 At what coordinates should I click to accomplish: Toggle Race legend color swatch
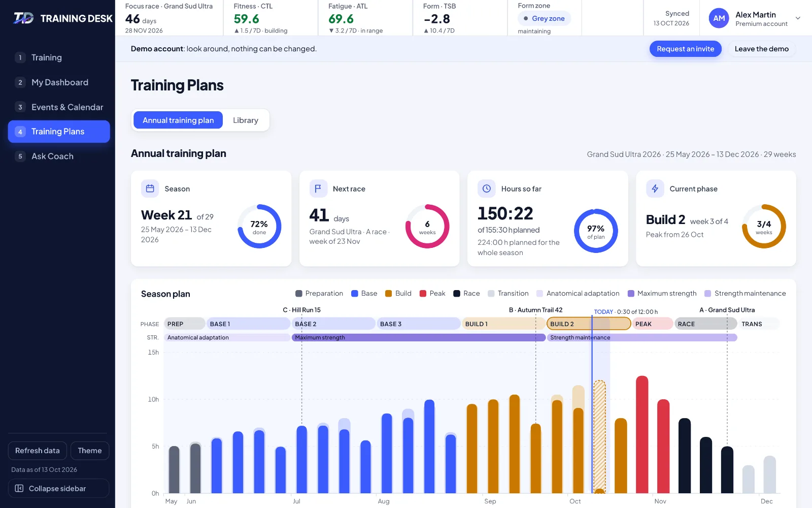[x=457, y=294]
